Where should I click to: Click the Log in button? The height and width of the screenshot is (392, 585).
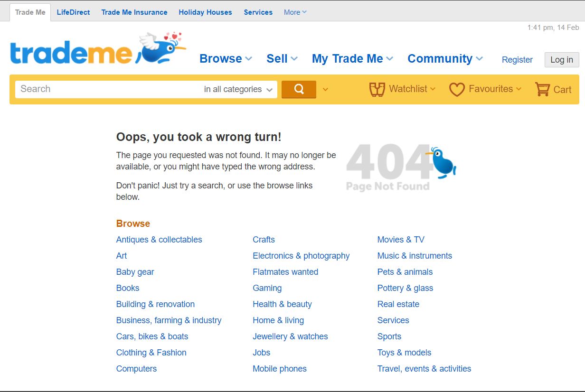[562, 60]
